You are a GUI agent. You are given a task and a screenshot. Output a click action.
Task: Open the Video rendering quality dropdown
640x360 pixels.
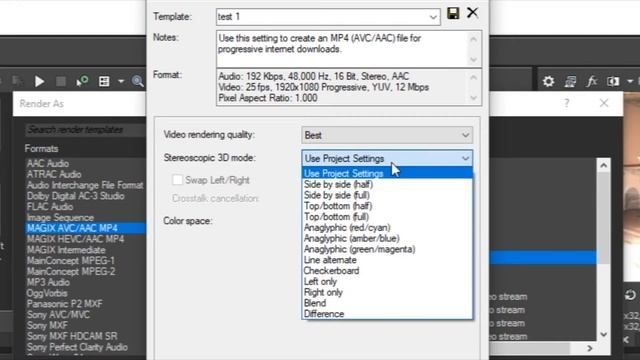click(x=387, y=135)
